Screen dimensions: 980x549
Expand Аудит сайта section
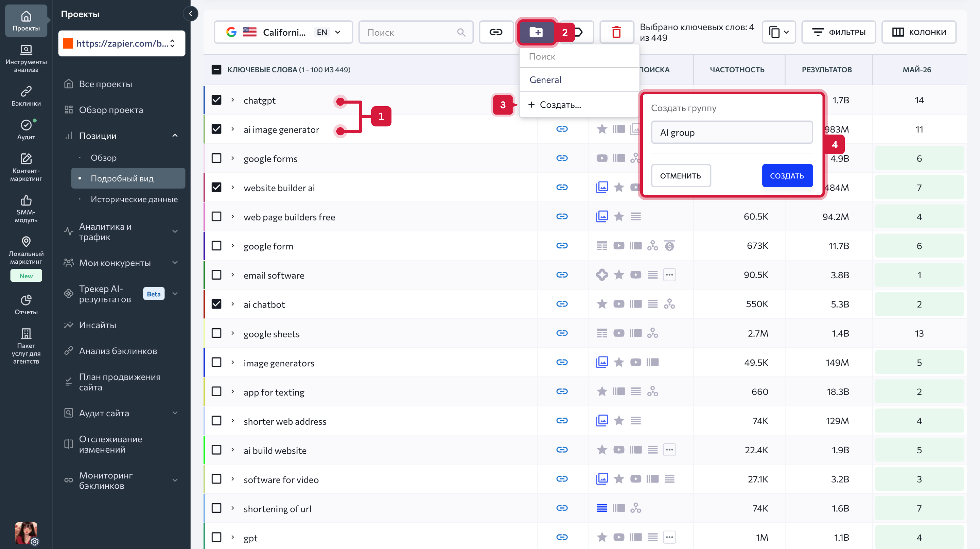coord(175,413)
